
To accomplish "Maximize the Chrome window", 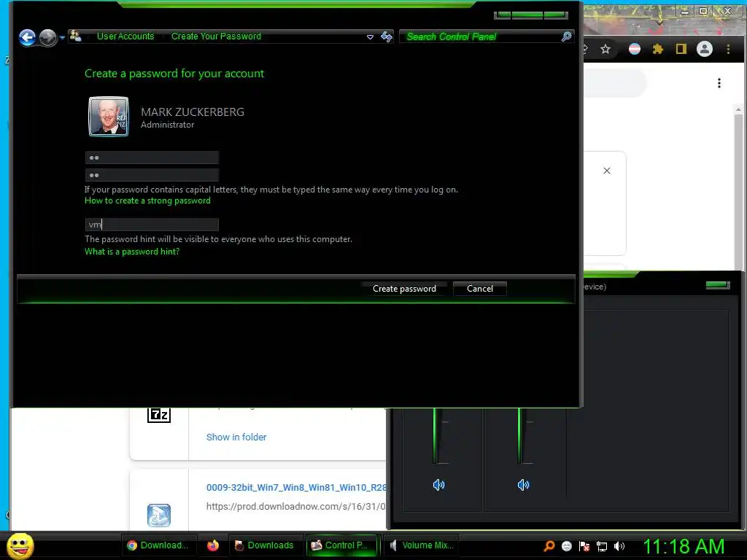I will point(703,10).
